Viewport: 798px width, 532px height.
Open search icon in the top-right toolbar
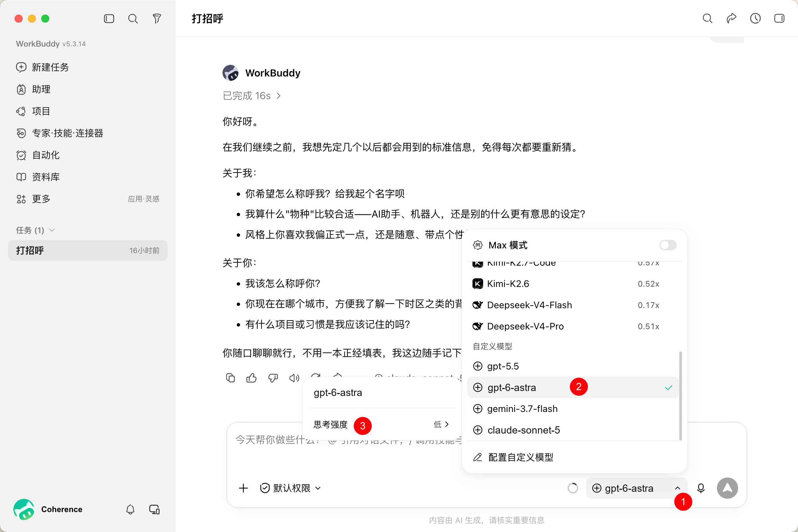click(708, 18)
